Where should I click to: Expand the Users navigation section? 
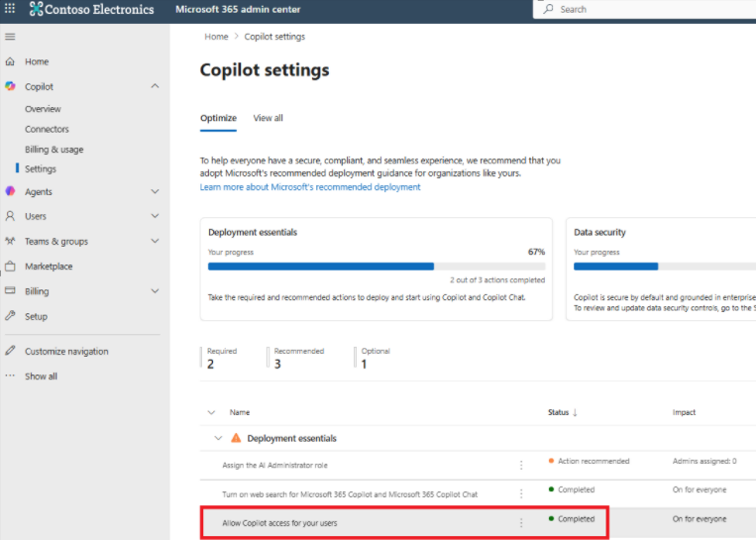coord(155,216)
